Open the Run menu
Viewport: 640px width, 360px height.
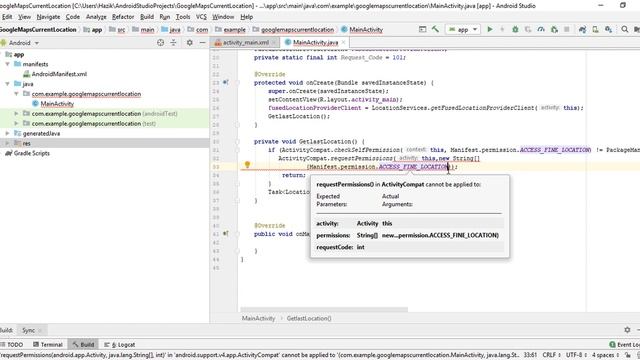(x=164, y=17)
